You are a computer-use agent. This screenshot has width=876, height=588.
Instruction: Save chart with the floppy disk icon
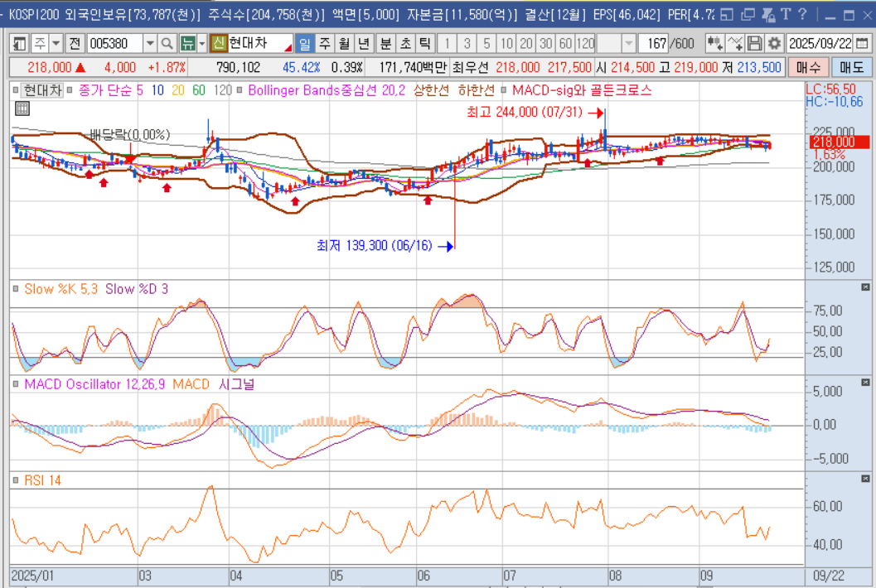pyautogui.click(x=755, y=43)
